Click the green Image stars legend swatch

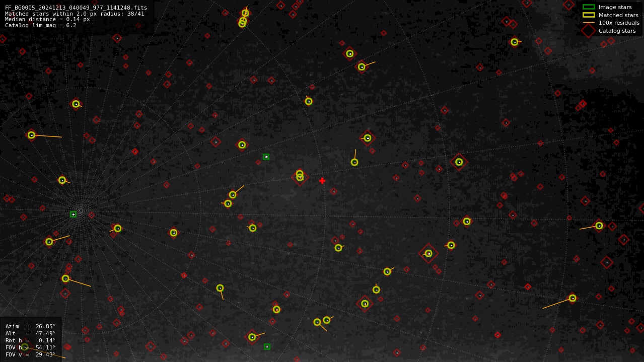589,7
